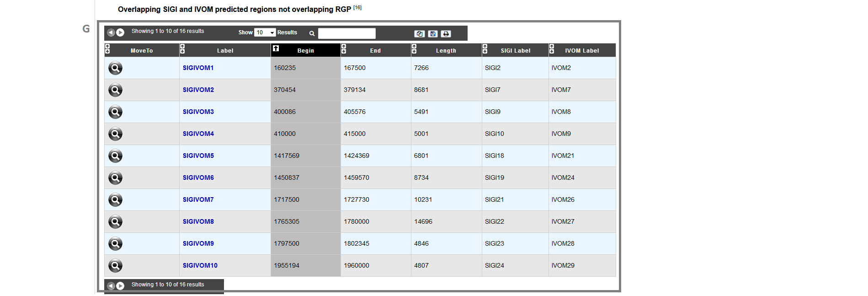
Task: Click the copy table icon
Action: [x=420, y=34]
